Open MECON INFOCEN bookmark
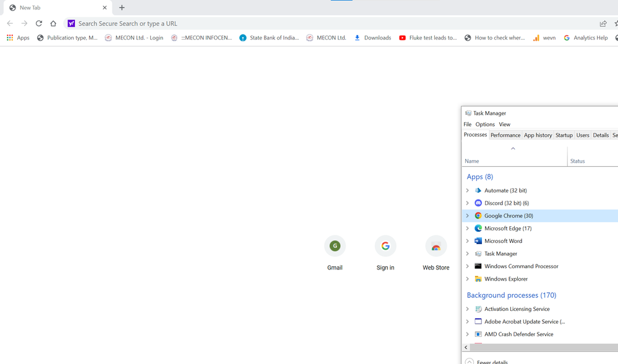Image resolution: width=618 pixels, height=364 pixels. (202, 38)
